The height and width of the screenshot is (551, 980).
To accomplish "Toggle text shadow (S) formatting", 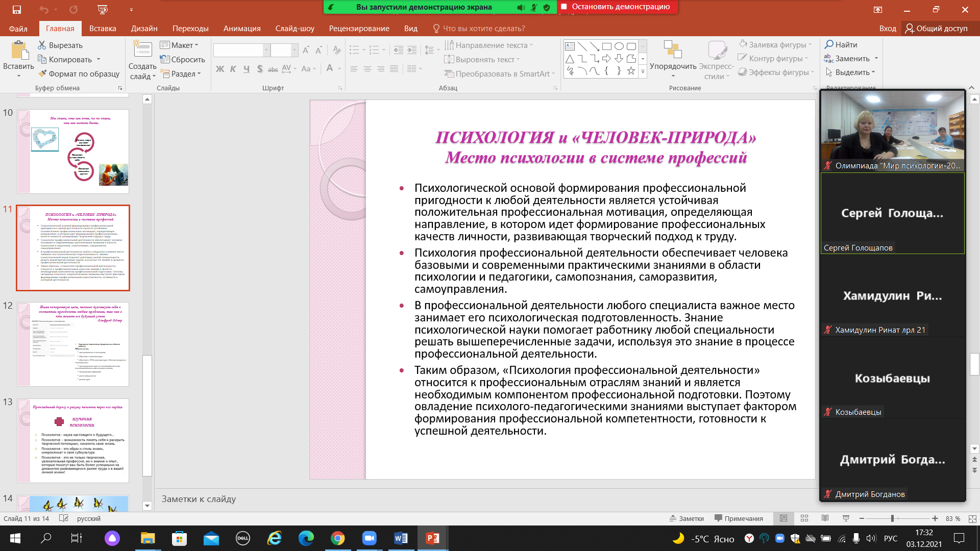I will (260, 69).
